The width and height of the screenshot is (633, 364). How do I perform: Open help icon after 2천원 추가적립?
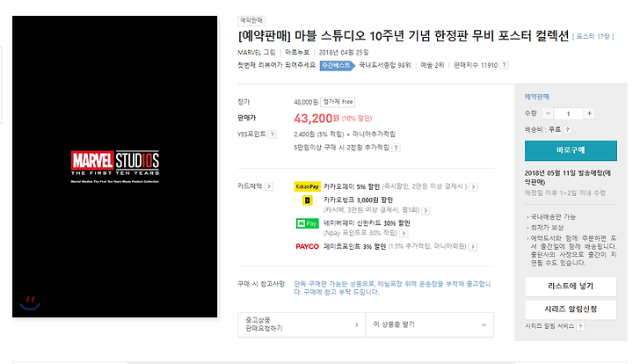coord(396,148)
